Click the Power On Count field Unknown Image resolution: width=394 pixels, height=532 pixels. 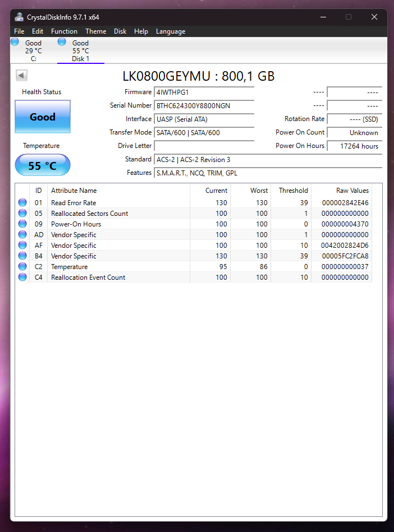(354, 133)
